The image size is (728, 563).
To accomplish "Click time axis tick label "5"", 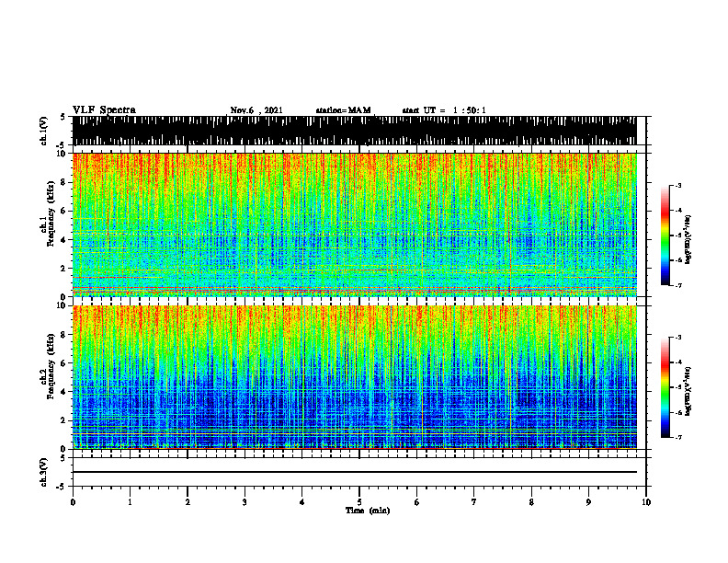I will tap(359, 502).
